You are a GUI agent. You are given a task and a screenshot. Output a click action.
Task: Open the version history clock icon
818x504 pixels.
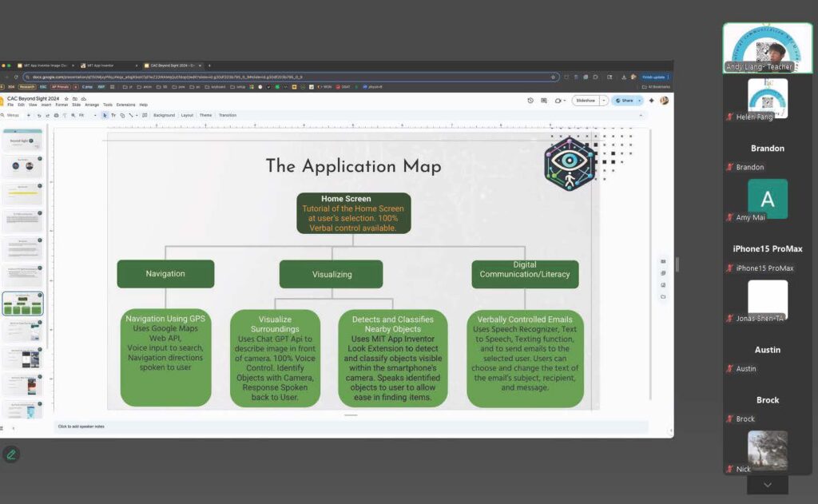pos(530,101)
